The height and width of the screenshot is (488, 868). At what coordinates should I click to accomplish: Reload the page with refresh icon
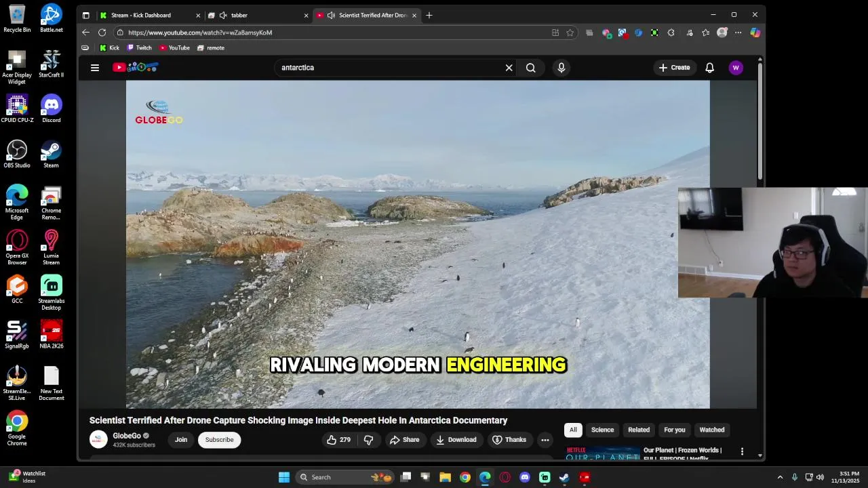(x=102, y=33)
